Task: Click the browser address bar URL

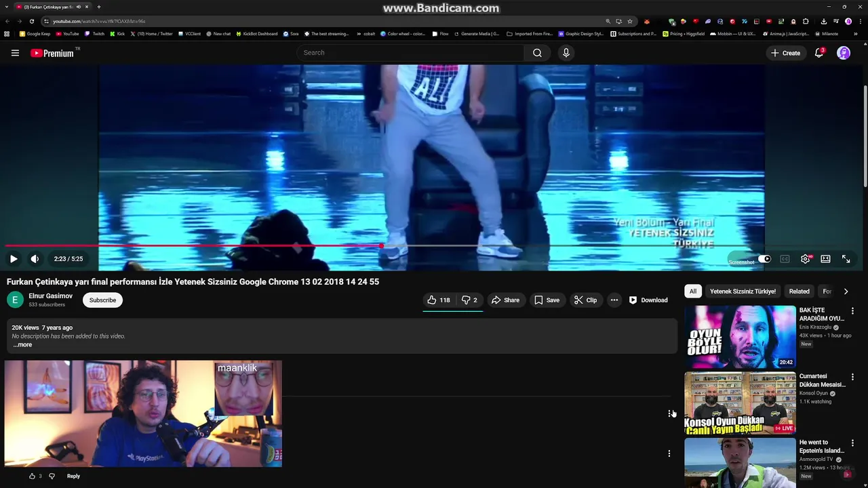Action: (x=99, y=21)
